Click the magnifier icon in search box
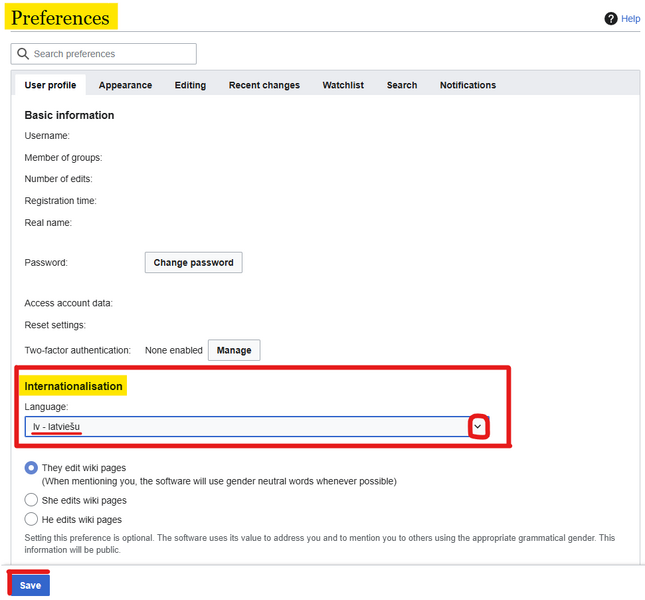645x600 pixels. pyautogui.click(x=22, y=54)
